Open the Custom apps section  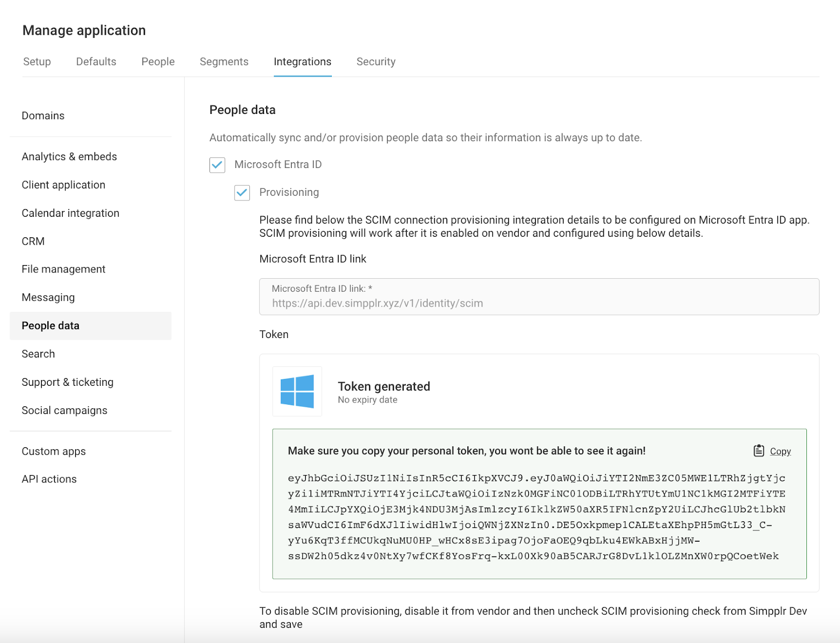[x=54, y=451]
